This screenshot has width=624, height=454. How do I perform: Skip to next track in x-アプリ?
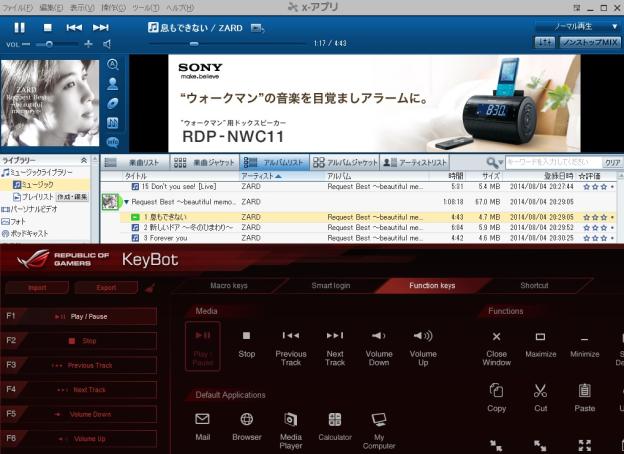pos(100,27)
